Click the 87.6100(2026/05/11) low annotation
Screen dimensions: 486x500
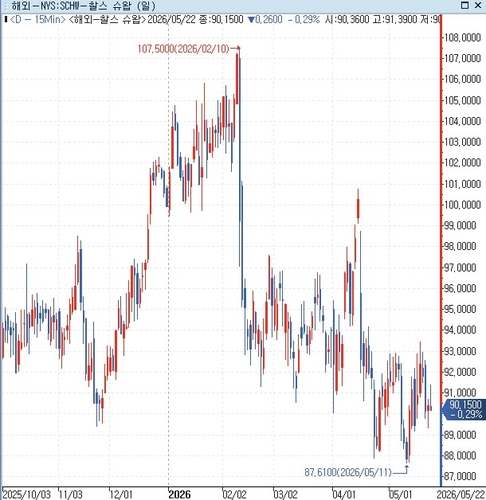tap(348, 472)
